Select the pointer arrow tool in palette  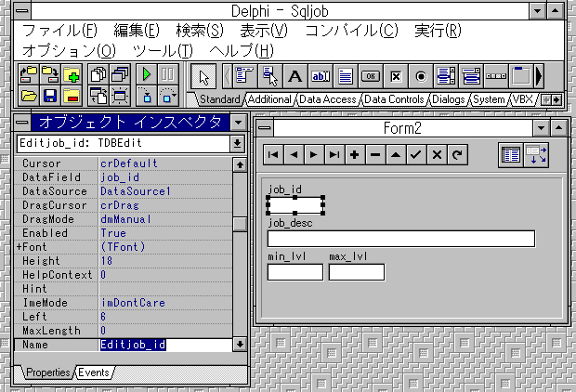point(203,76)
